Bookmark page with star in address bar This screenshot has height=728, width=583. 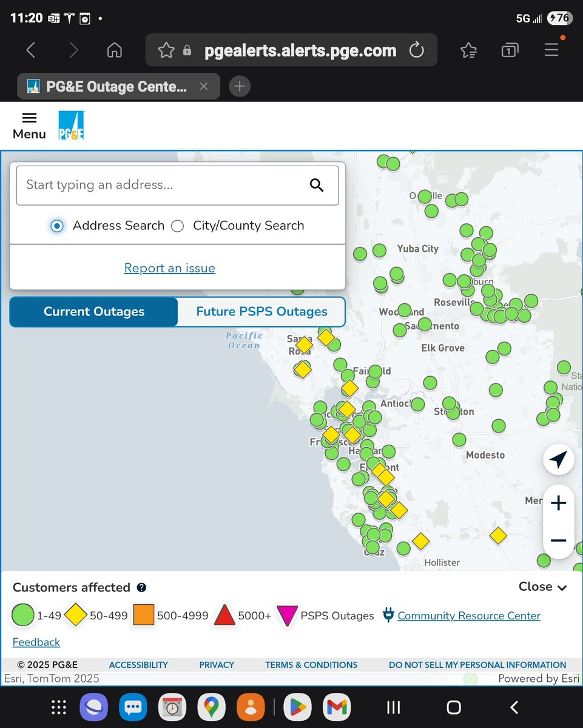(x=166, y=50)
